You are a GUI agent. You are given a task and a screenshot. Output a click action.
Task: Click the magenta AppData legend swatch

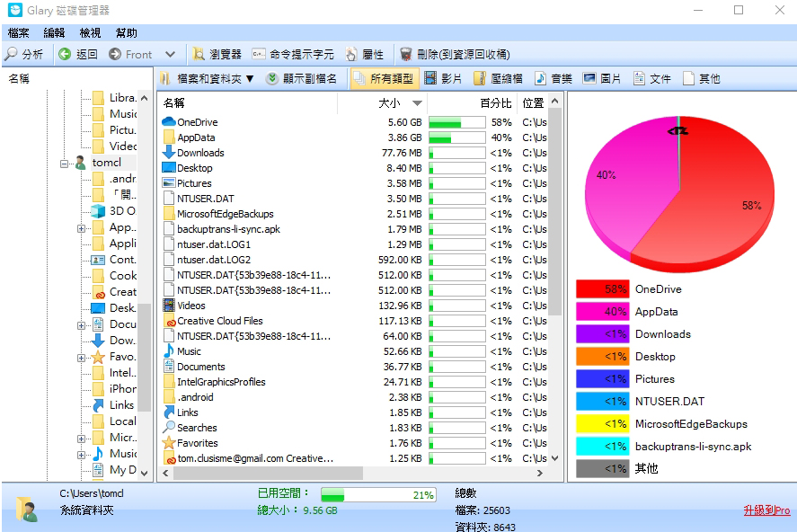click(602, 312)
